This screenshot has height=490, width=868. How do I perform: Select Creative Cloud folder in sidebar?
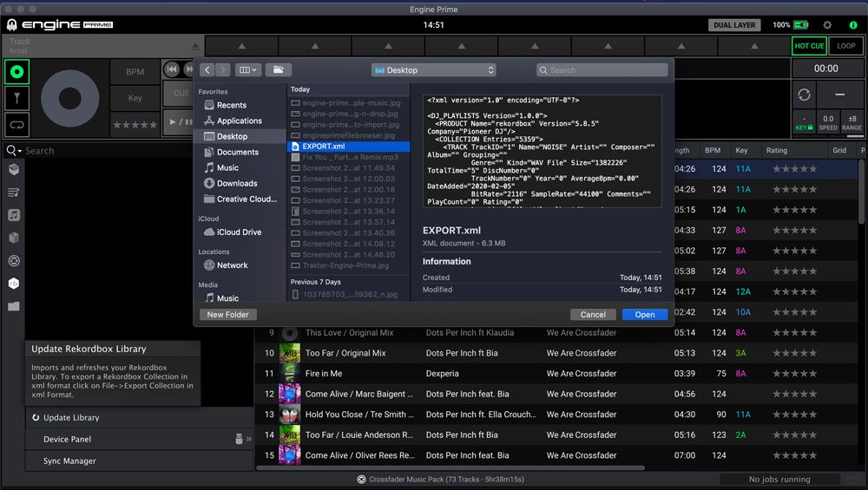240,199
